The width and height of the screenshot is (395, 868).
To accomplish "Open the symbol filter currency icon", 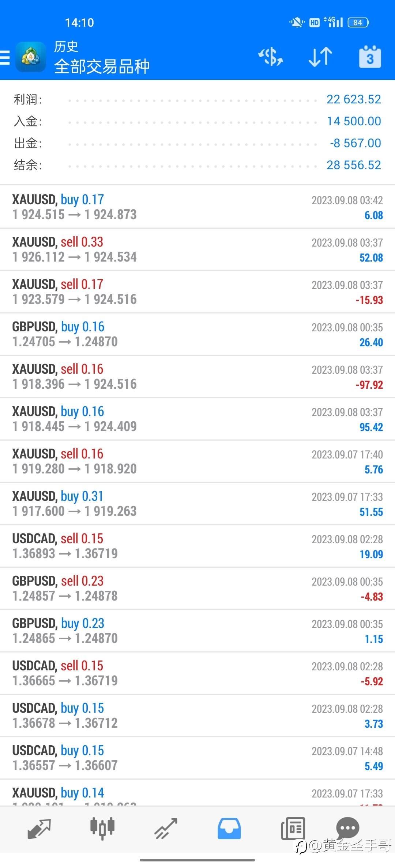I will [271, 57].
